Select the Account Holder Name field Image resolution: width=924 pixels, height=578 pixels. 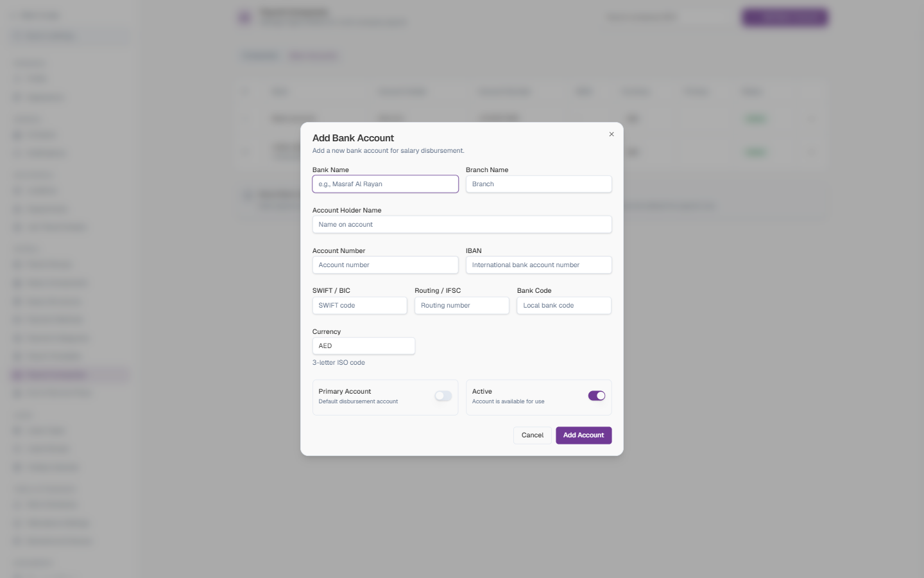point(462,225)
